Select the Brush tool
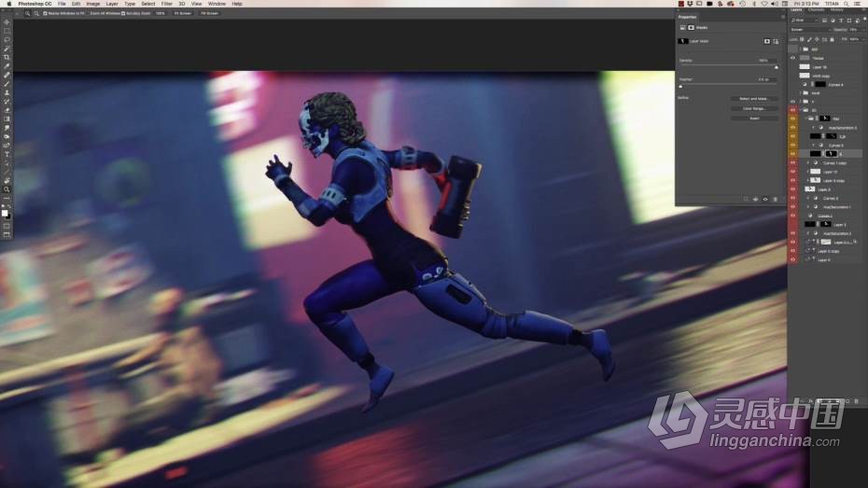 point(7,84)
